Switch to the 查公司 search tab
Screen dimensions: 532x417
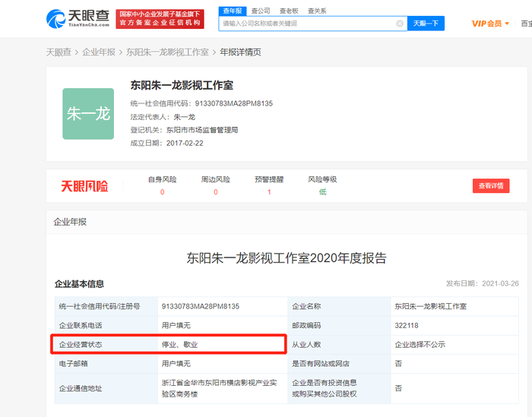coord(261,11)
